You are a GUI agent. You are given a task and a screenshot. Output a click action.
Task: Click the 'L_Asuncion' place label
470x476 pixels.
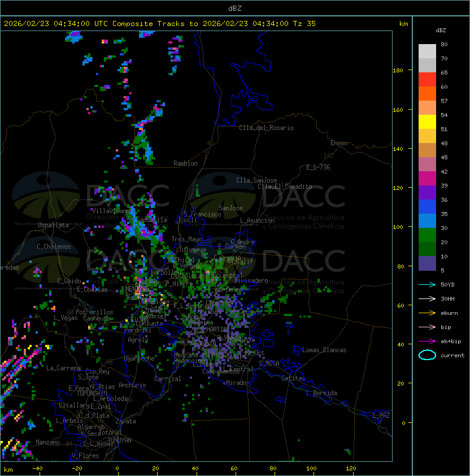click(x=257, y=220)
